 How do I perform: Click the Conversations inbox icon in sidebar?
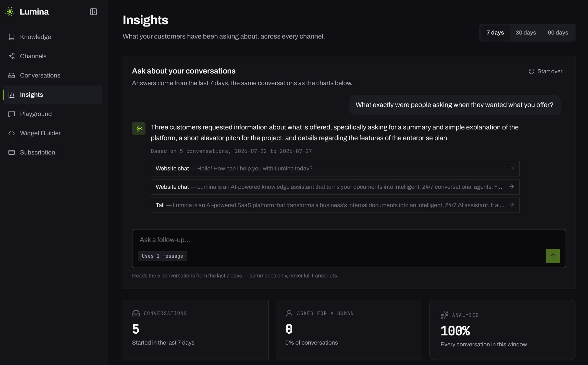pyautogui.click(x=12, y=75)
